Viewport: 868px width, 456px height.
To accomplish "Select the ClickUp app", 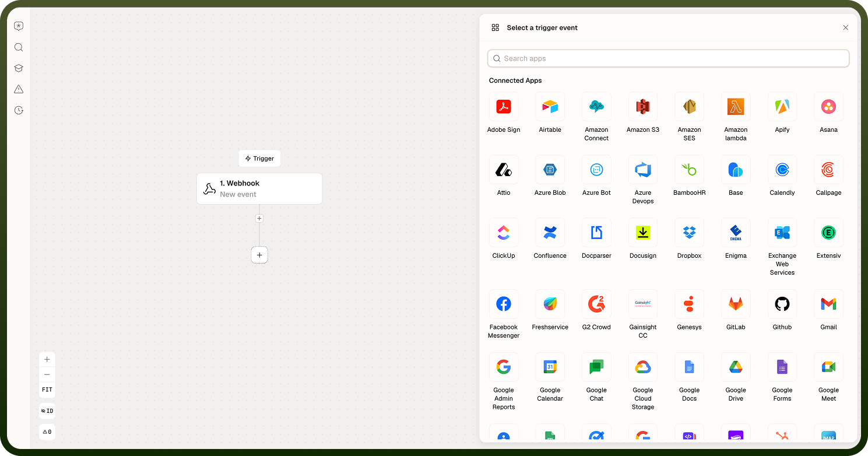I will [504, 233].
